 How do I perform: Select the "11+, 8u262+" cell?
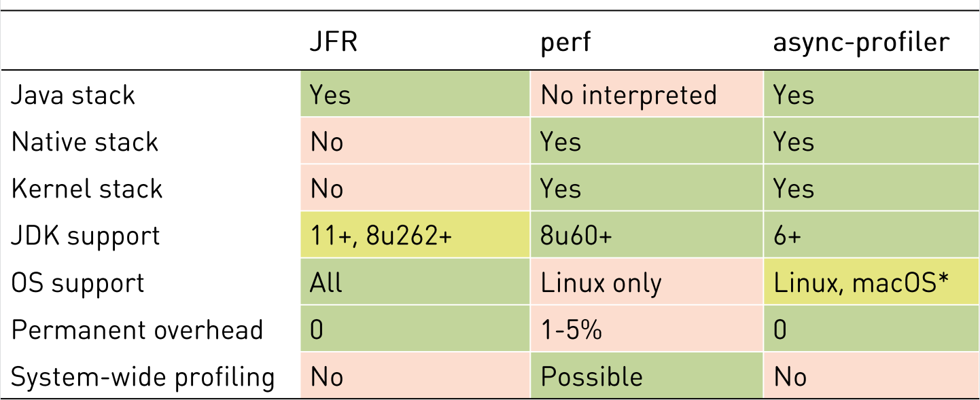pyautogui.click(x=380, y=236)
